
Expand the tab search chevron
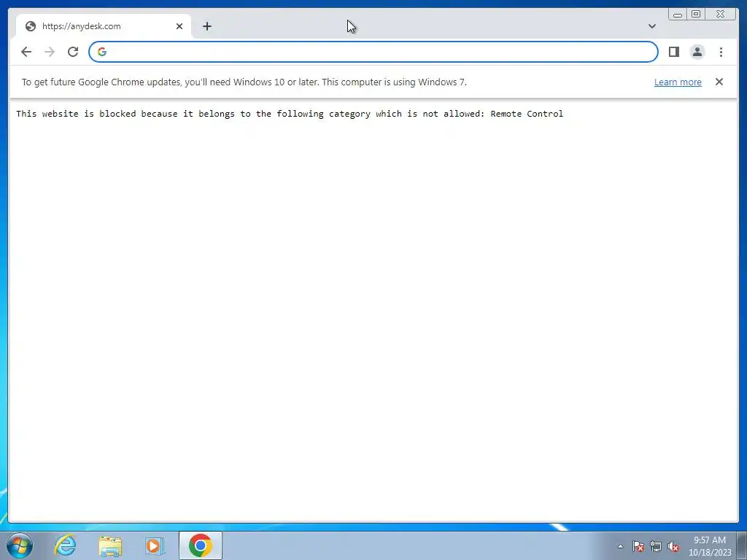point(651,26)
